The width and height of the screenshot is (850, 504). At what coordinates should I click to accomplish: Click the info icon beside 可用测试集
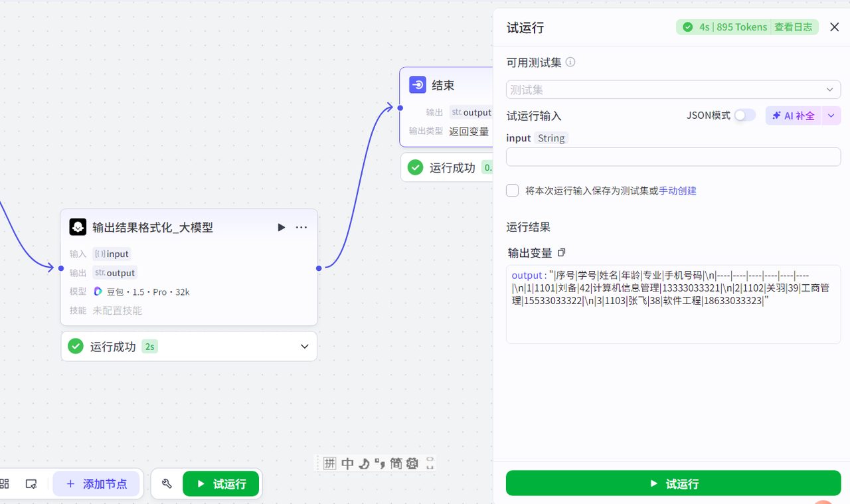[x=570, y=62]
